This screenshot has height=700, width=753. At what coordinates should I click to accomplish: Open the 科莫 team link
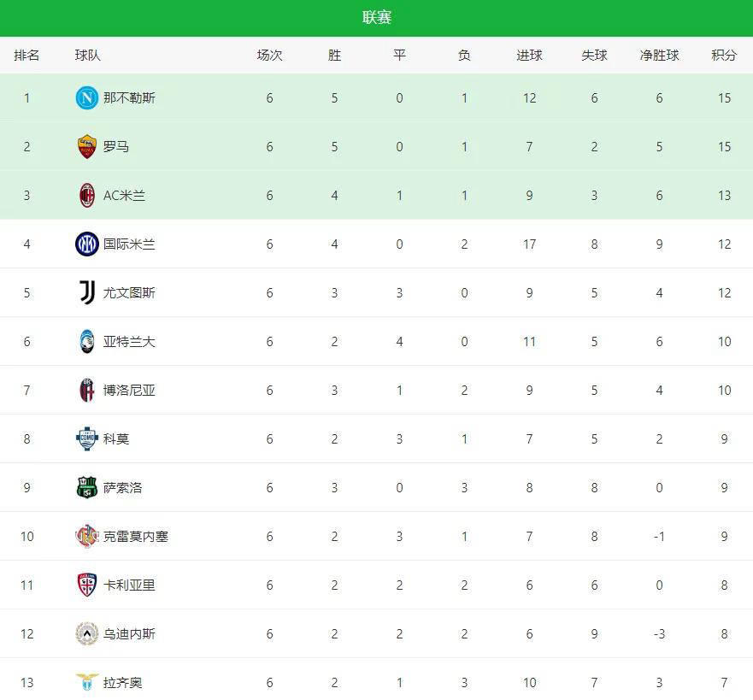click(x=116, y=439)
